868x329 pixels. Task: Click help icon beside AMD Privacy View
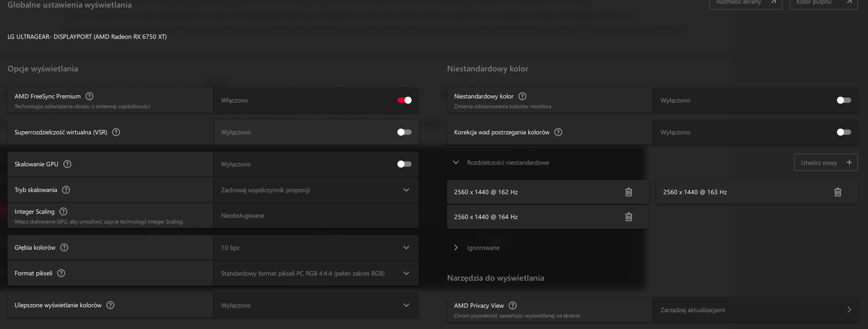tap(513, 305)
